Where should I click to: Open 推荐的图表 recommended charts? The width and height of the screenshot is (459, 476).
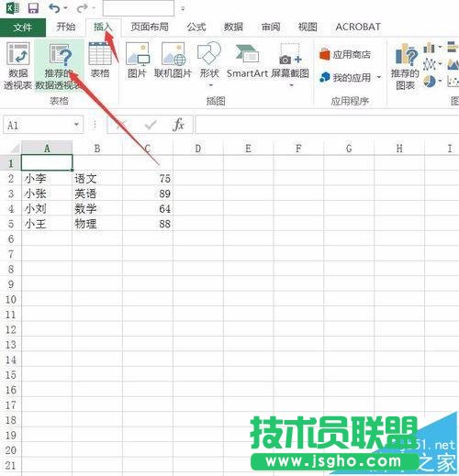click(405, 67)
